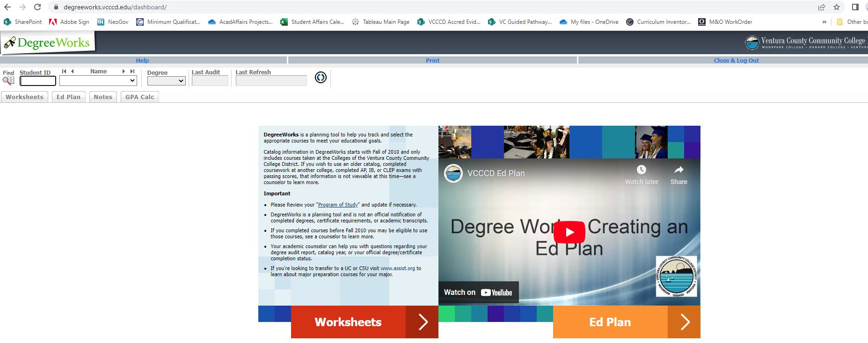
Task: Click the Last Refresh field
Action: point(271,81)
